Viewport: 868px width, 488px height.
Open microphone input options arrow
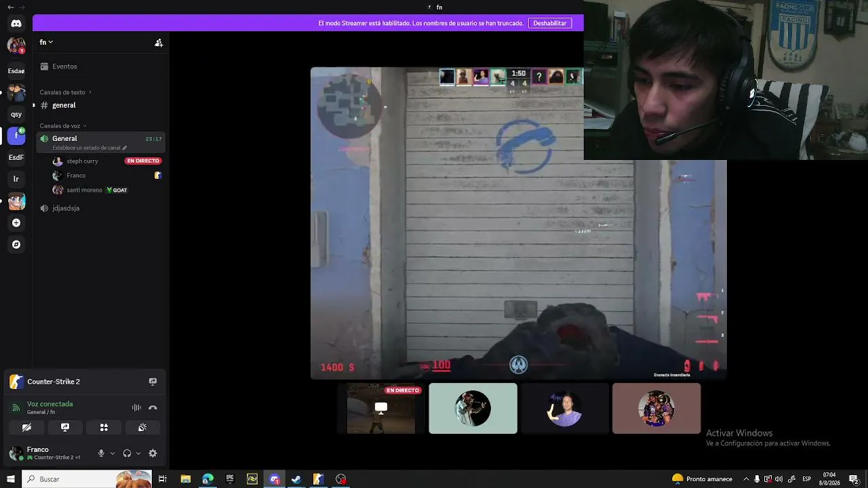[112, 453]
